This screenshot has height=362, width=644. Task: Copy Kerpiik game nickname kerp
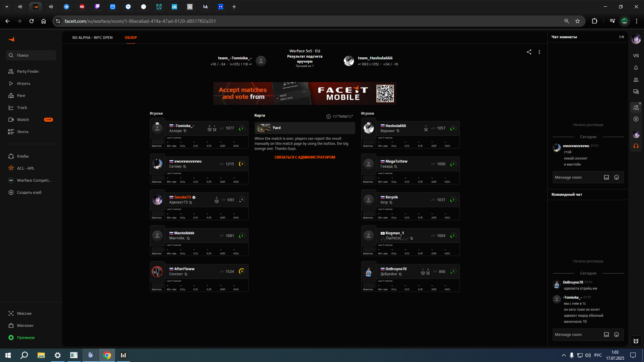click(391, 202)
